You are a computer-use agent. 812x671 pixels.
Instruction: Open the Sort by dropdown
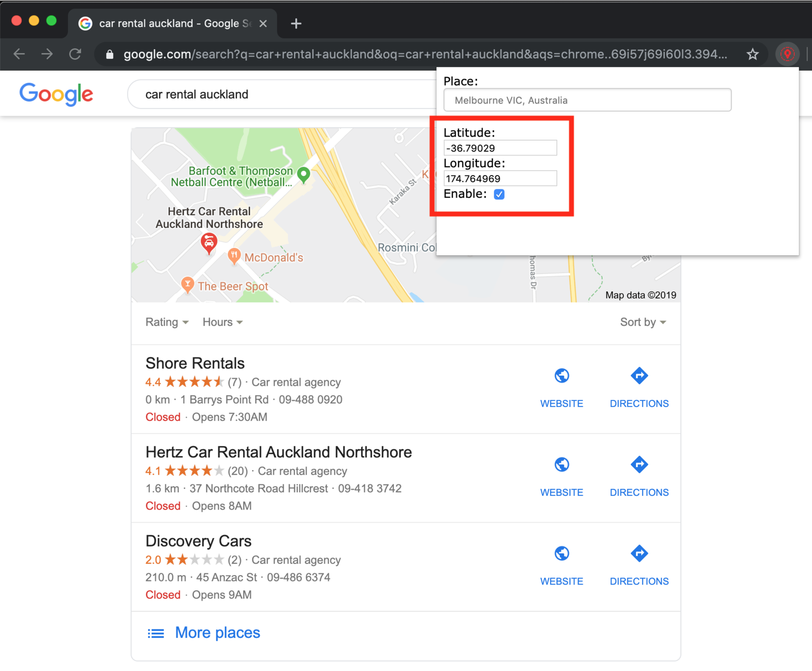point(643,322)
